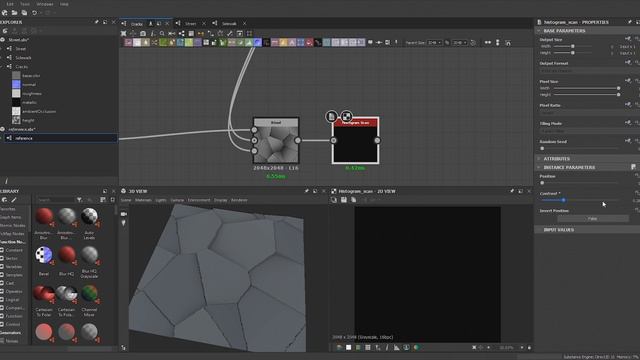The image size is (640, 360).
Task: Click the light bulb icon in 3D view
Action: click(x=124, y=223)
